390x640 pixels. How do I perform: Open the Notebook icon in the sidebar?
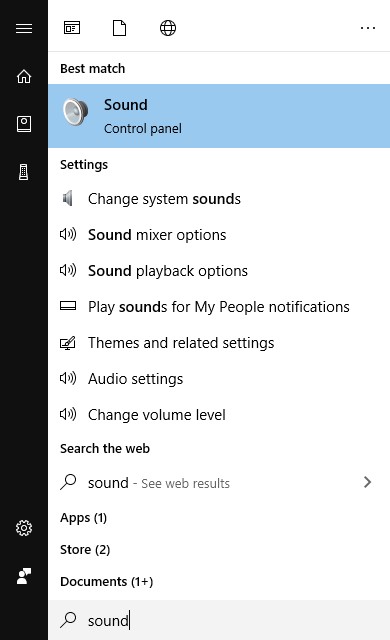pos(24,124)
